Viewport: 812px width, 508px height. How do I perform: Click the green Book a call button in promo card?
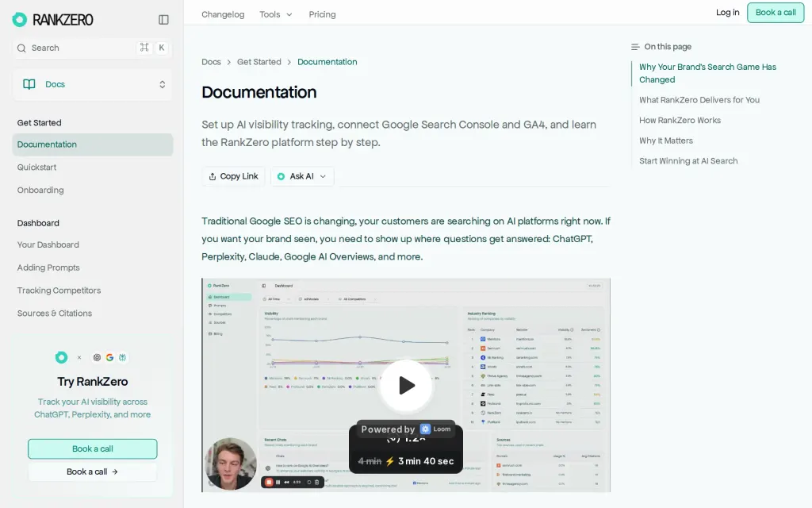93,449
